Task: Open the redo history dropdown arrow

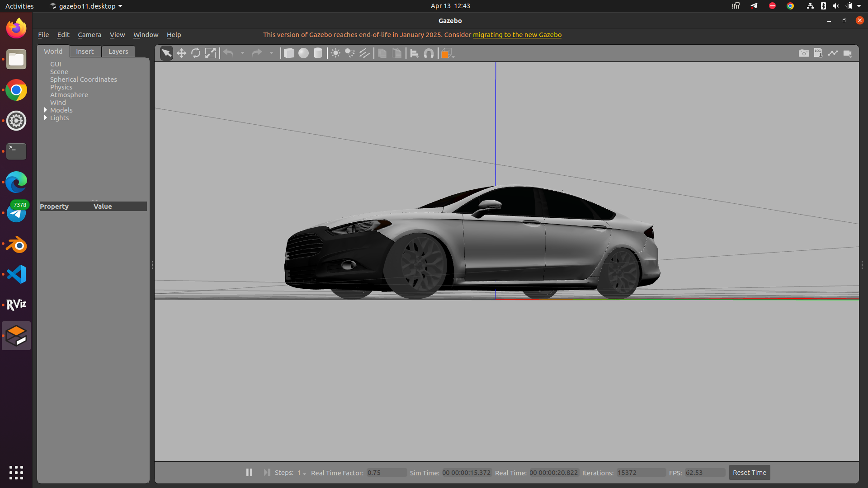Action: click(x=271, y=53)
